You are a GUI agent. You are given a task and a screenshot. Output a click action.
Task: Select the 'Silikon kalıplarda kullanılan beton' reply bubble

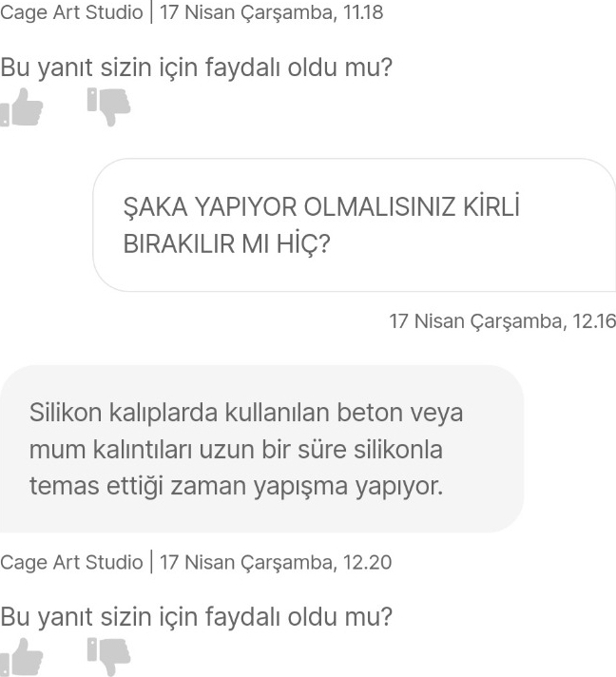coord(261,449)
